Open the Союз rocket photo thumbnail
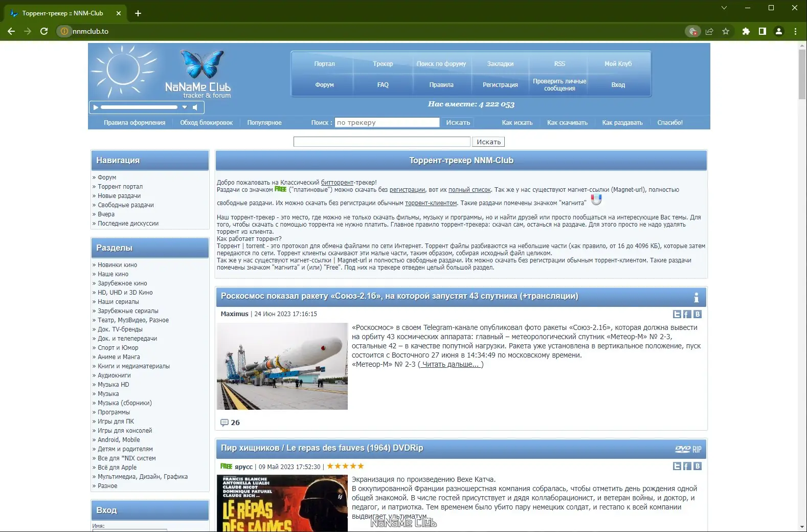The width and height of the screenshot is (807, 532). coord(282,366)
